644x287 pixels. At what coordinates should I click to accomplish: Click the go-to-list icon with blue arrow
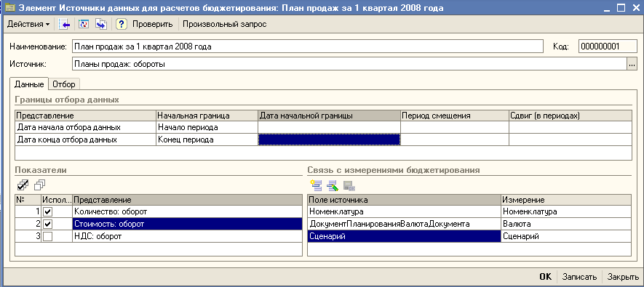click(x=65, y=24)
